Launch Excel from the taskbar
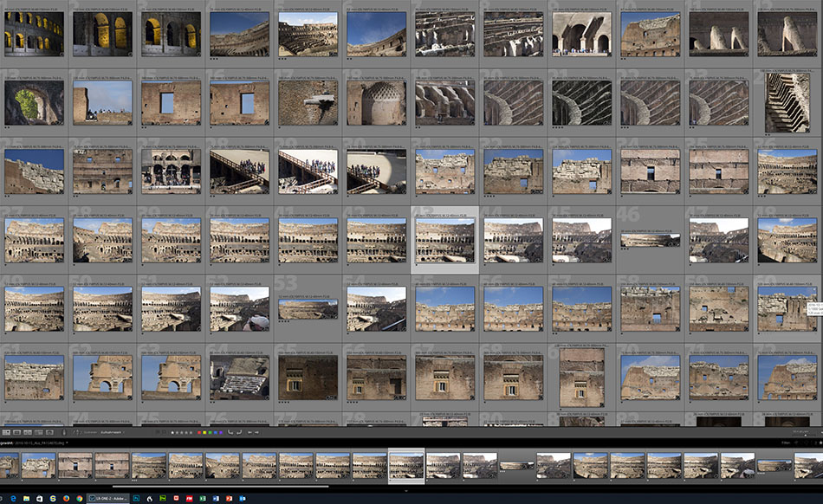823x504 pixels. [x=203, y=499]
